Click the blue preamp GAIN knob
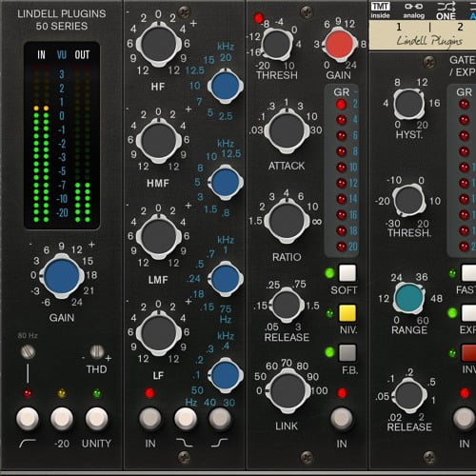 [62, 276]
